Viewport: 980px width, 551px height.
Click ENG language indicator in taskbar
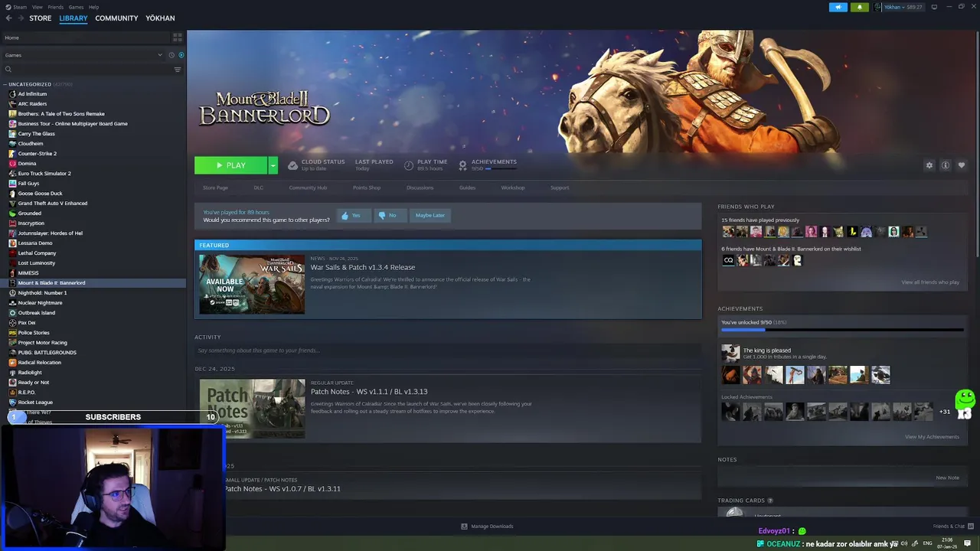tap(928, 543)
